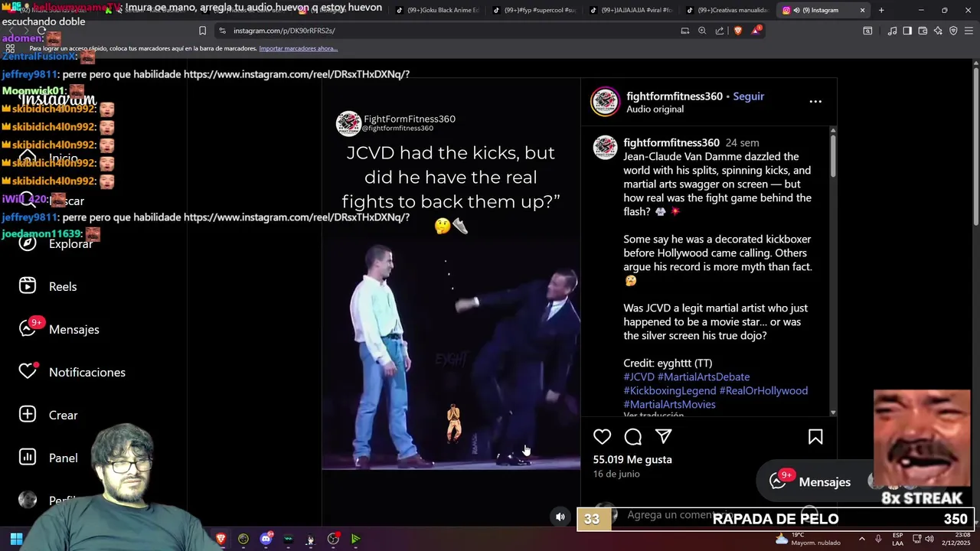This screenshot has height=551, width=980.
Task: Open Brave Rewards triangle icon
Action: (x=756, y=31)
